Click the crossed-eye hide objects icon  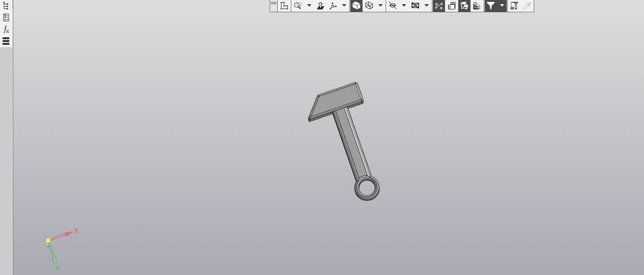coord(392,6)
